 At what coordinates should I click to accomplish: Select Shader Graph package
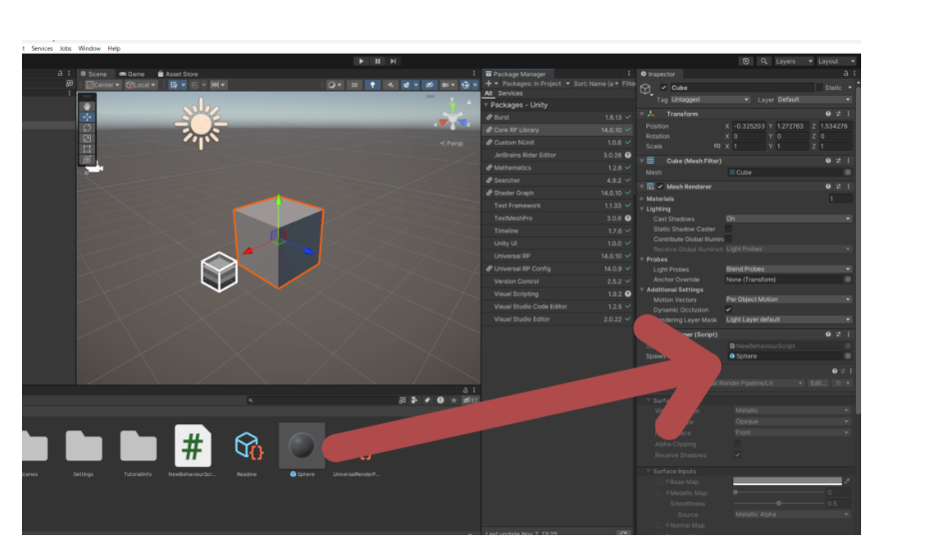tap(558, 193)
